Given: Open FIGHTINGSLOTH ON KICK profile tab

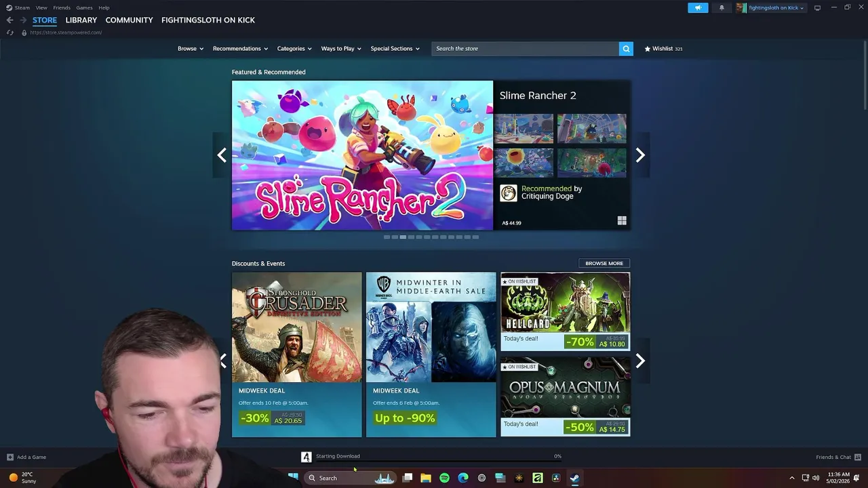Looking at the screenshot, I should click(x=208, y=20).
